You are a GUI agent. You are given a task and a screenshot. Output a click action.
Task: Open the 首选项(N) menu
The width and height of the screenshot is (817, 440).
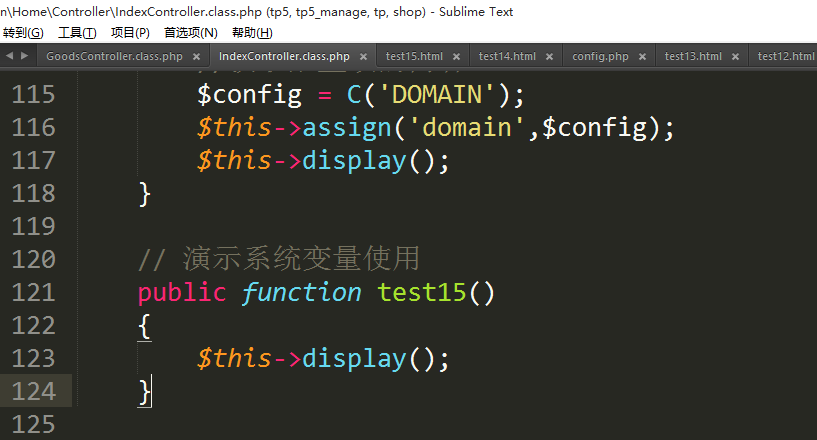click(190, 32)
